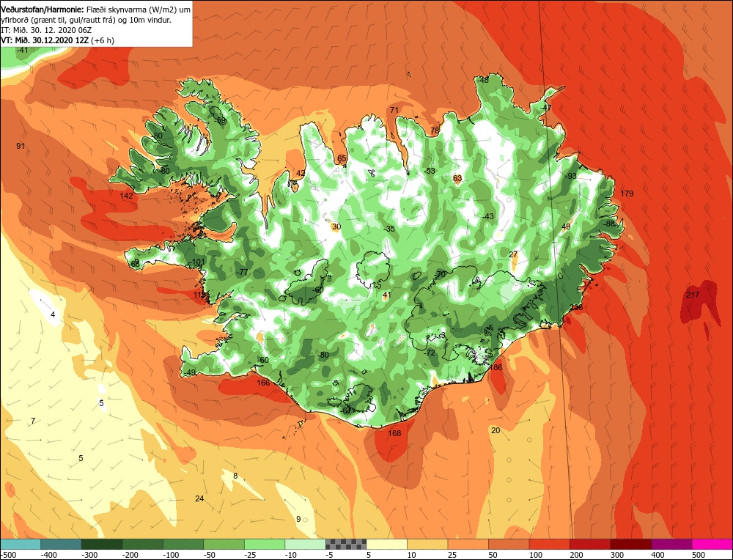Click the 20 value over southeastern ocean
Viewport: 733px width, 560px height.
(x=496, y=430)
